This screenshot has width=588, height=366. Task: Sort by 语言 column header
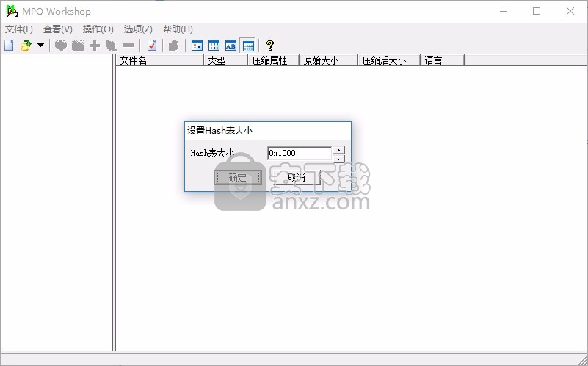tap(442, 60)
